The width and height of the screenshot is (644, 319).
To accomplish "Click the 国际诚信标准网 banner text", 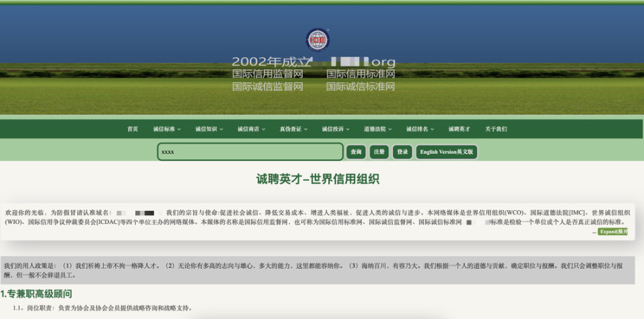I will click(361, 87).
